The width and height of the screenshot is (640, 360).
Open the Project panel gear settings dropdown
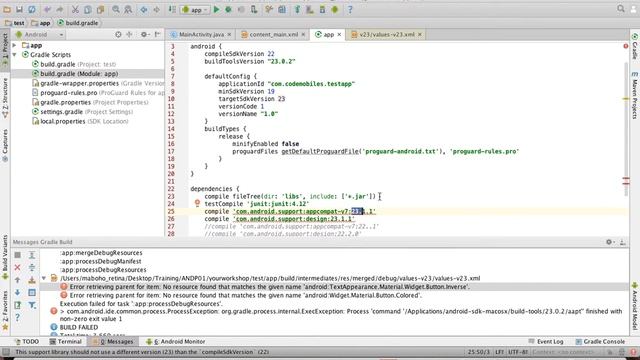pos(144,35)
